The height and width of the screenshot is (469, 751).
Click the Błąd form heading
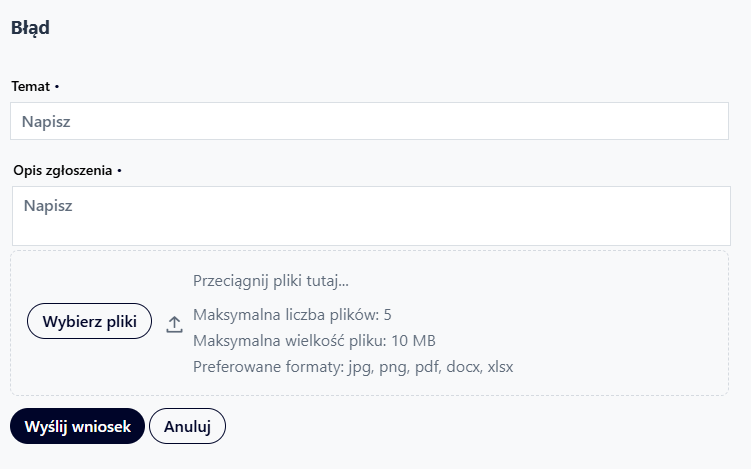(x=30, y=28)
